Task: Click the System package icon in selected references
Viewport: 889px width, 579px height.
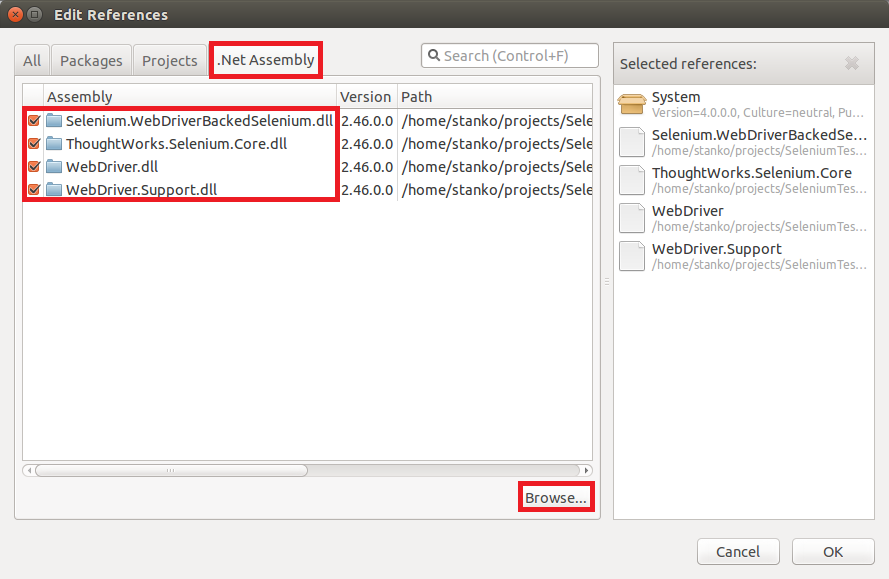Action: tap(632, 104)
